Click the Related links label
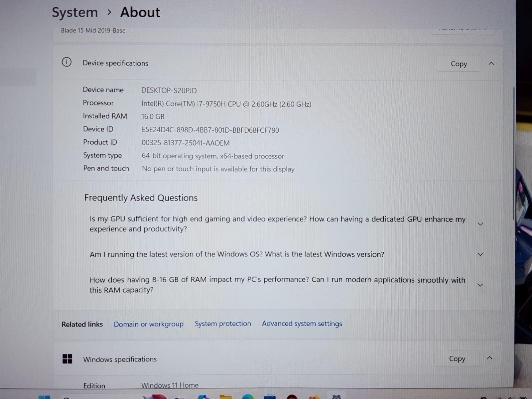This screenshot has height=399, width=532. pos(82,324)
